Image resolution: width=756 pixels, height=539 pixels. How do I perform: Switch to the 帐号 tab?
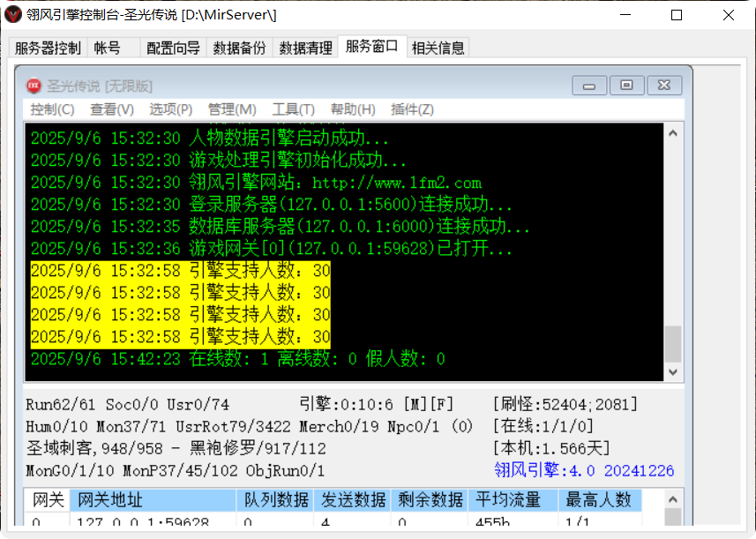coord(106,49)
